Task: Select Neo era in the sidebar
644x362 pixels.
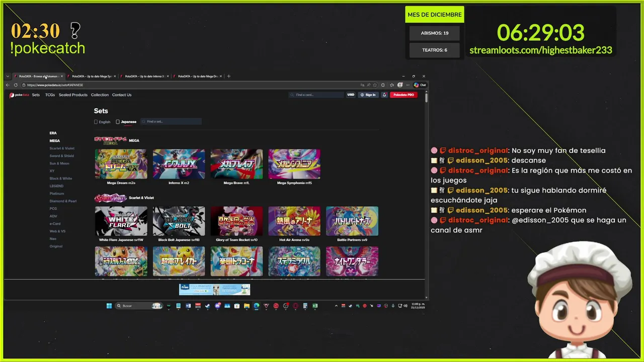Action: (53, 239)
